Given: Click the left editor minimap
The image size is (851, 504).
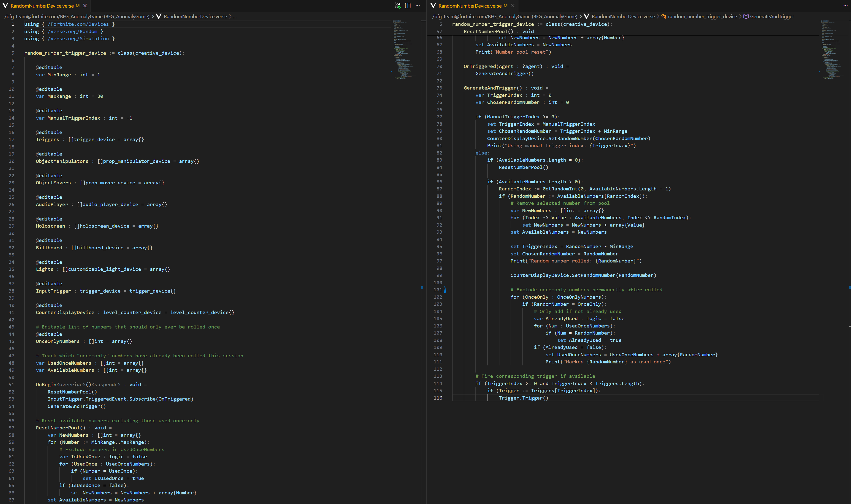Looking at the screenshot, I should click(x=405, y=50).
